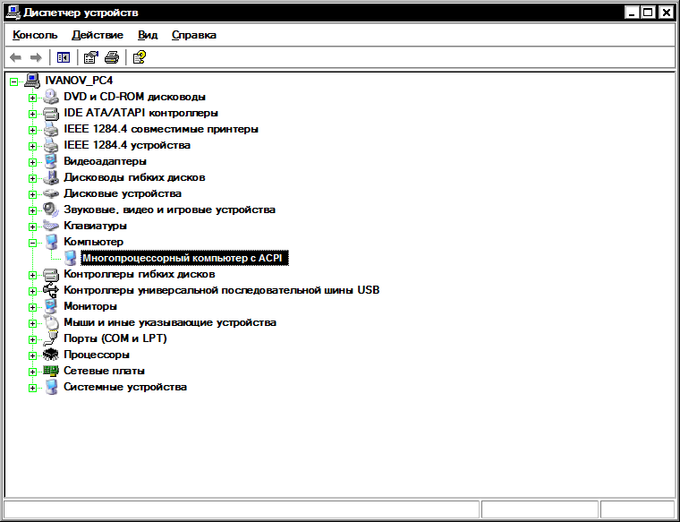Select the Клавиатуры label
The image size is (680, 522).
(95, 226)
